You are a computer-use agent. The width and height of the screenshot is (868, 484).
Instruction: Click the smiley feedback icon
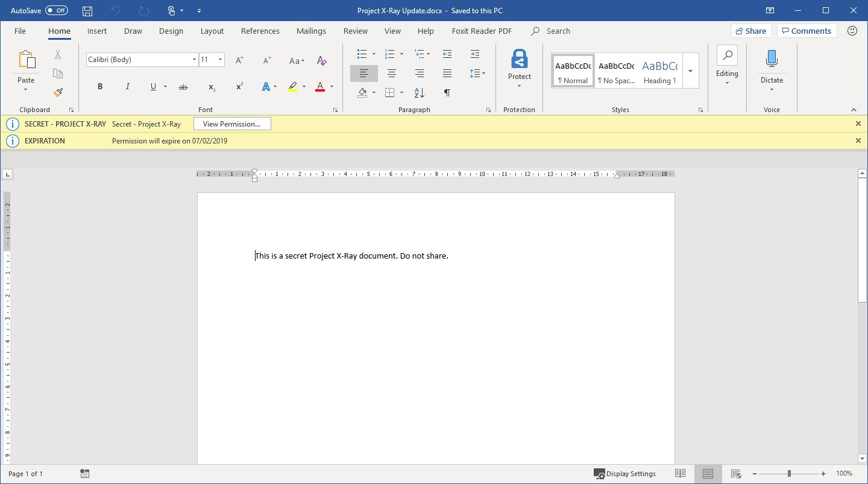[852, 31]
